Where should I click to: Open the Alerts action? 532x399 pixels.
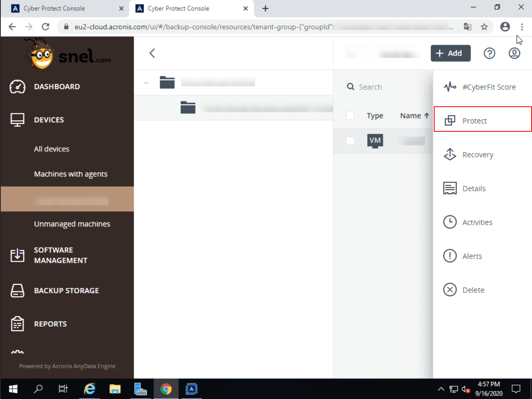click(x=472, y=256)
